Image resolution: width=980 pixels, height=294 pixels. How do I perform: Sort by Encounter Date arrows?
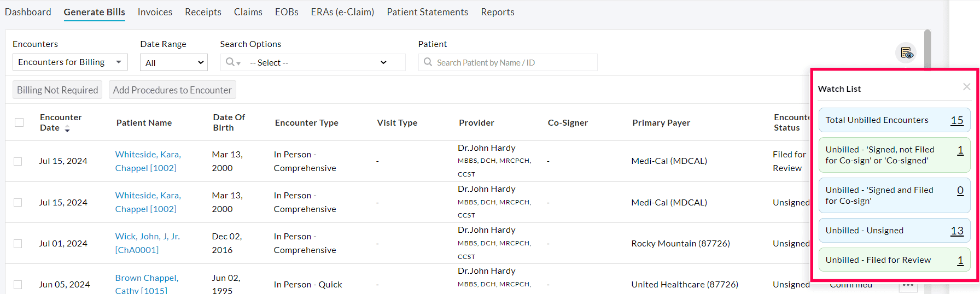[67, 129]
